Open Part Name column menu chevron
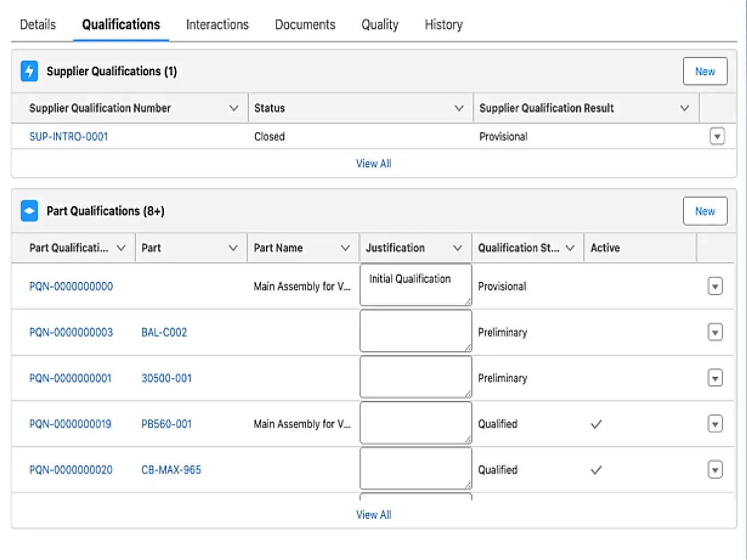Image resolution: width=747 pixels, height=560 pixels. (345, 248)
